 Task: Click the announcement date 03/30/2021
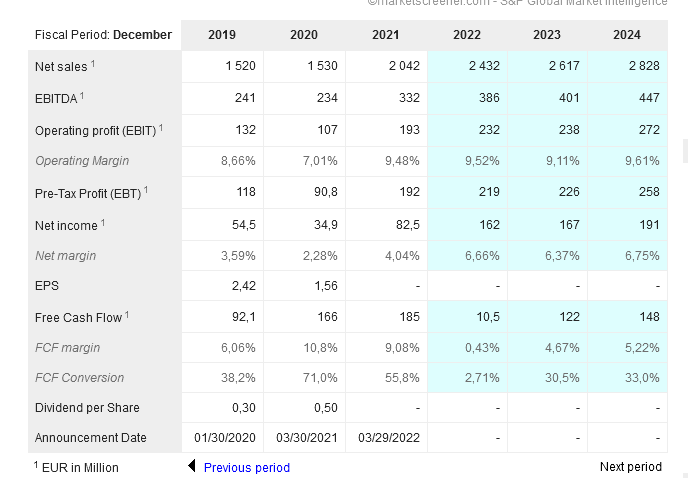click(307, 438)
